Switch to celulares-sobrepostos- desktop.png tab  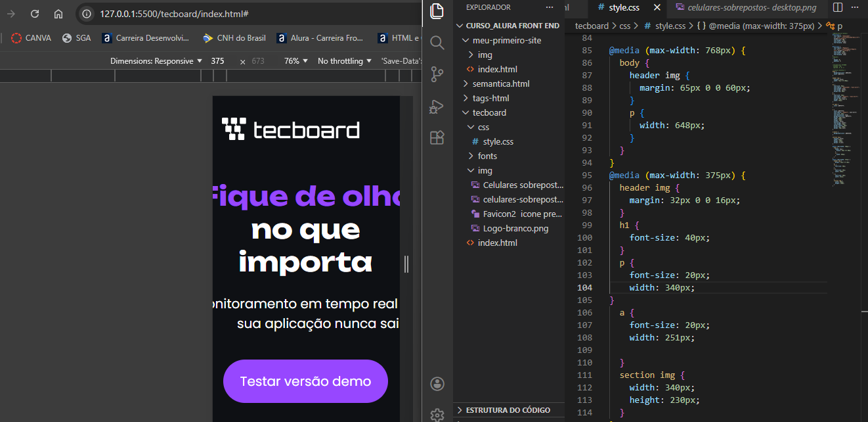tap(746, 8)
